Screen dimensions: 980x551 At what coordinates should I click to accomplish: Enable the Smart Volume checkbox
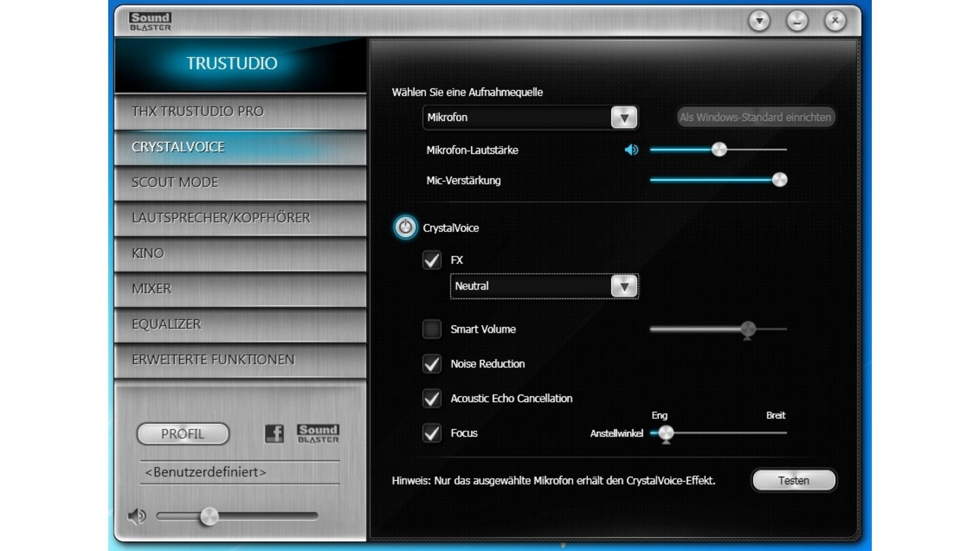(x=432, y=329)
